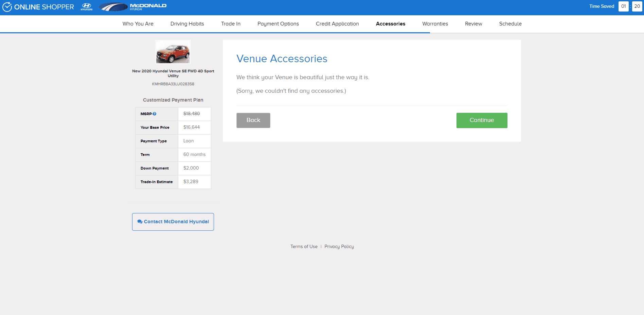This screenshot has height=315, width=644.
Task: Open the Privacy Policy link
Action: pos(339,247)
